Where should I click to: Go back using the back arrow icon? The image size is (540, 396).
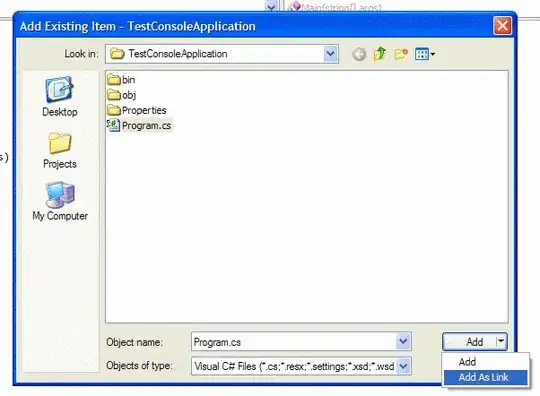pyautogui.click(x=359, y=54)
